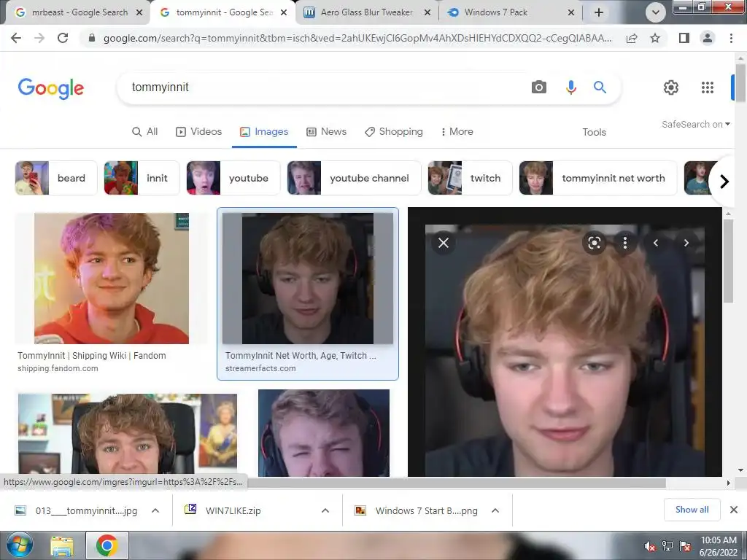Switch to the News results tab

point(326,131)
